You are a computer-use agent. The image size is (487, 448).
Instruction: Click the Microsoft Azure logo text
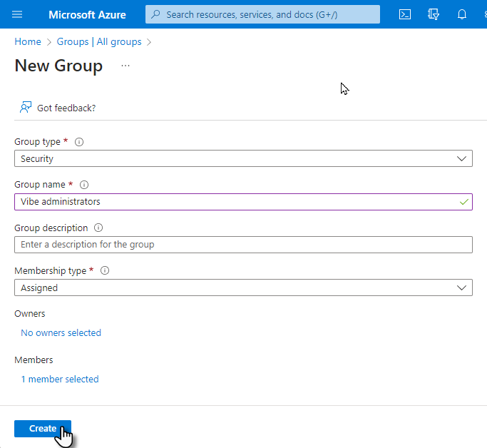(x=87, y=14)
